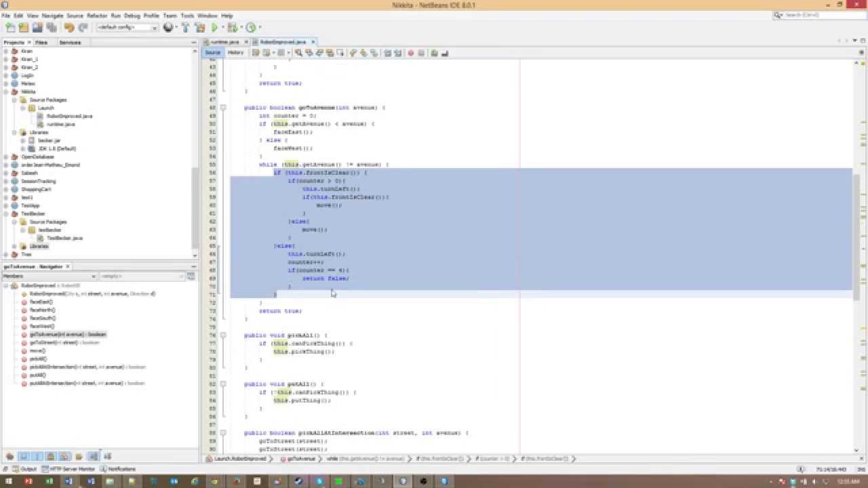Click the Open Project toolbar icon
The height and width of the screenshot is (488, 868).
click(x=37, y=27)
